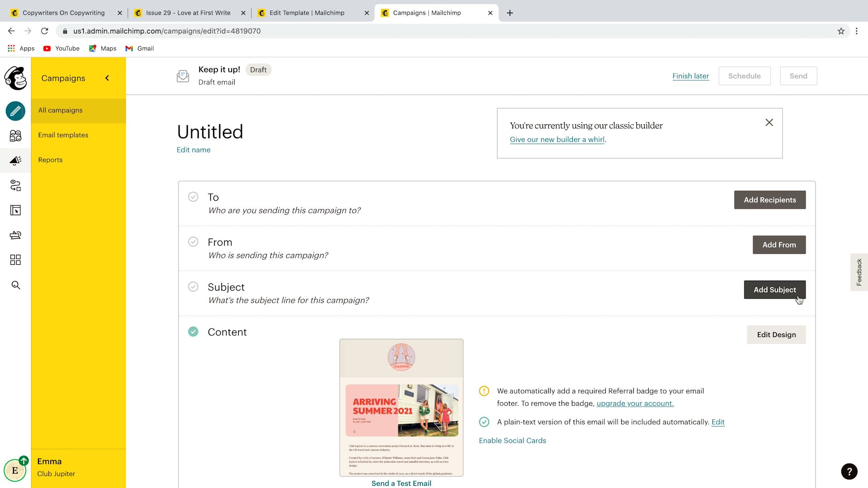
Task: Click the Mailchimp Freddie logo
Action: [15, 78]
